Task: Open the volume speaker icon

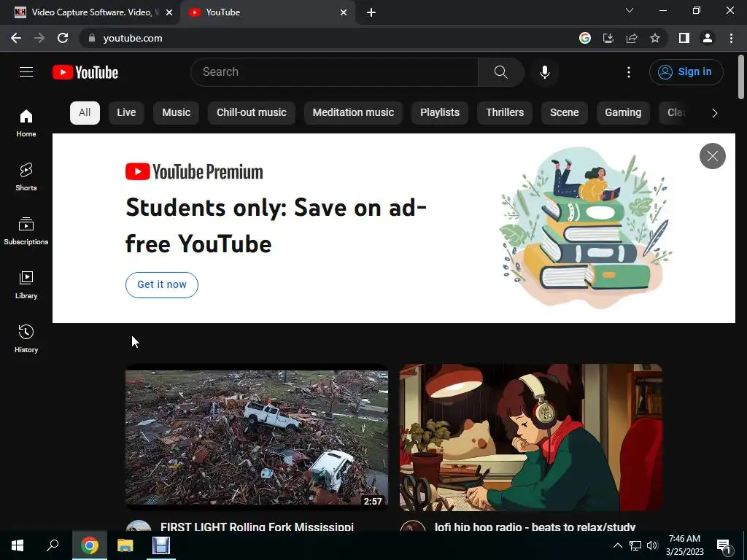Action: [x=652, y=545]
